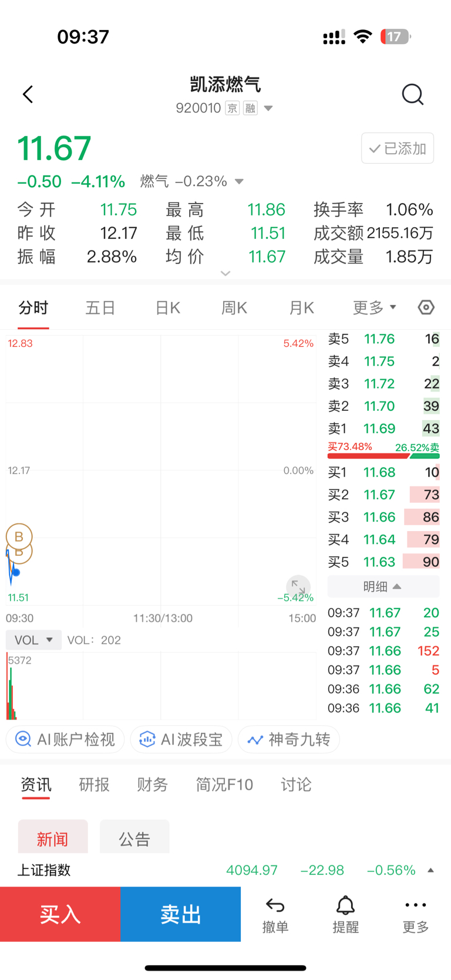
Task: Tap the 成交额 2155.16万 value
Action: pos(400,233)
